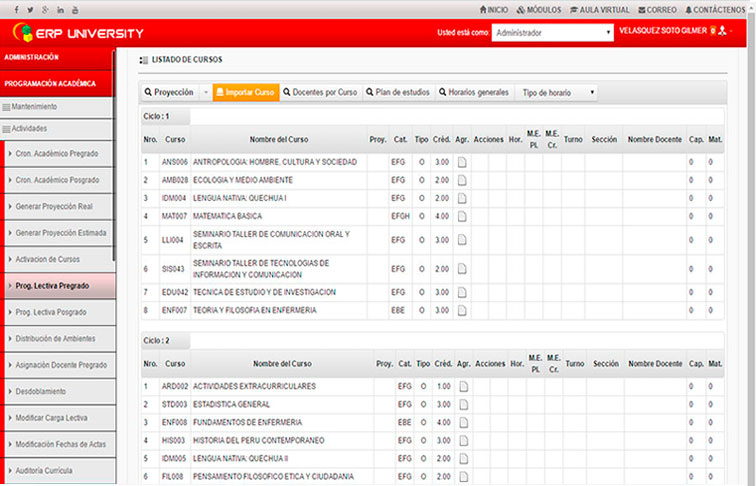Expand the Mantenimiento sidebar group

coord(57,107)
